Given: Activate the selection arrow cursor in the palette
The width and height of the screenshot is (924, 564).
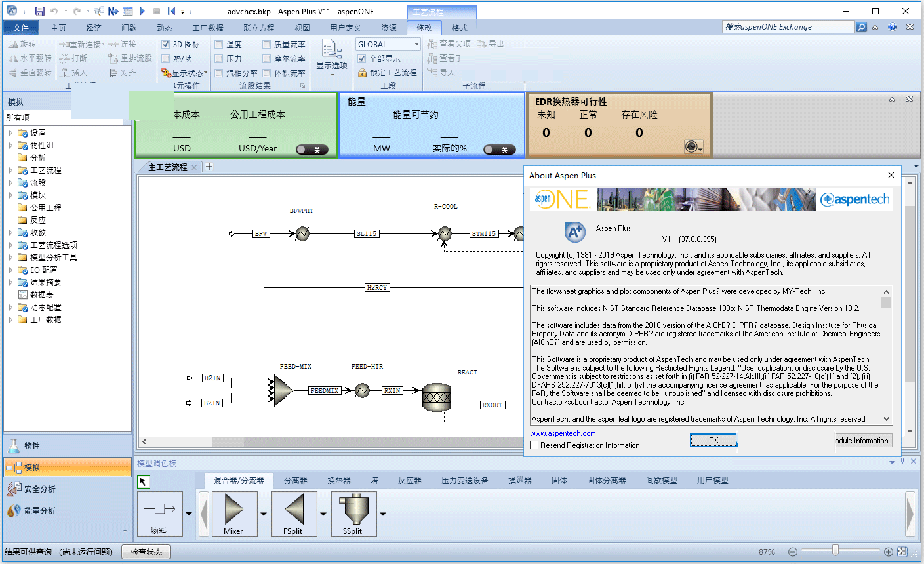Looking at the screenshot, I should click(x=144, y=482).
